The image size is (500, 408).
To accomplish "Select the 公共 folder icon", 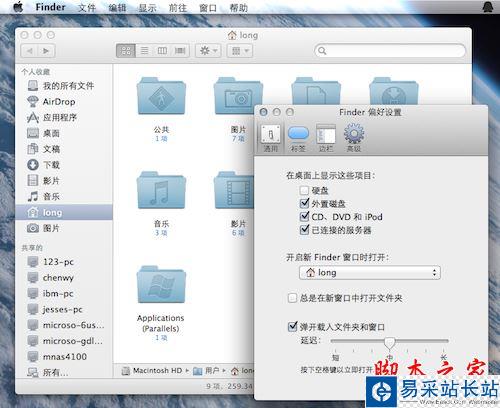I will pyautogui.click(x=161, y=97).
